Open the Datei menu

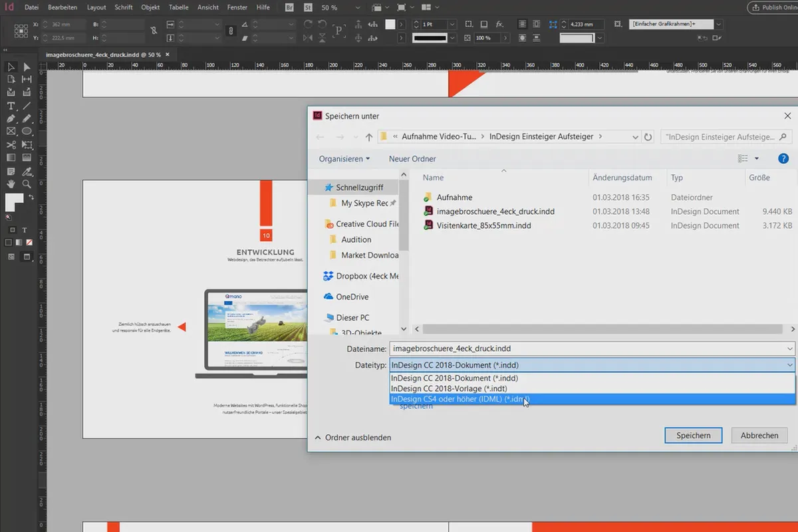click(31, 7)
